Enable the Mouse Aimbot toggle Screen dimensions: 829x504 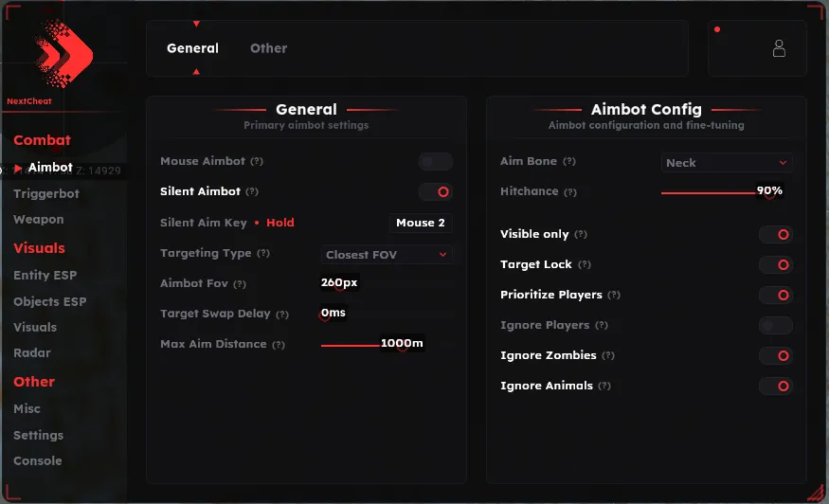click(436, 161)
